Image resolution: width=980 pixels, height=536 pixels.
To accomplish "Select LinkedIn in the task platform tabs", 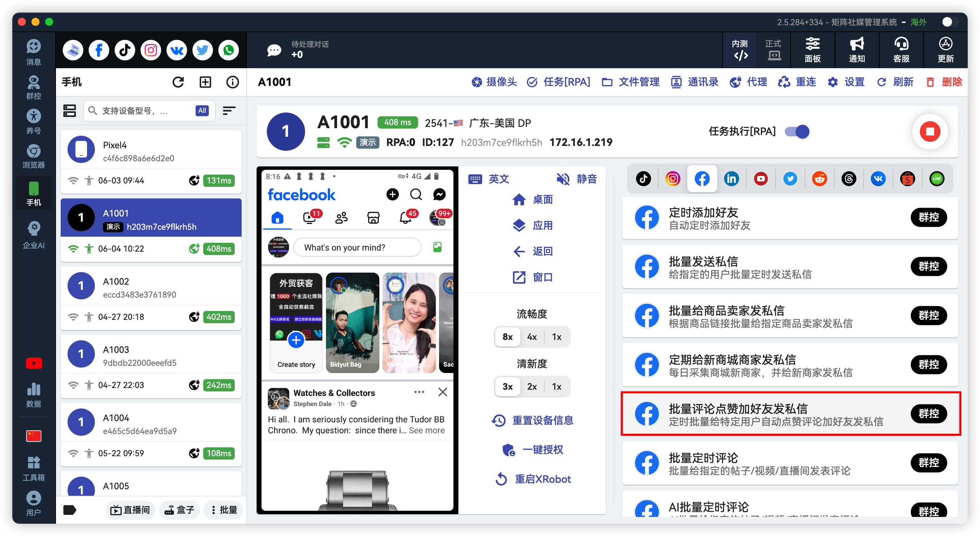I will click(731, 179).
